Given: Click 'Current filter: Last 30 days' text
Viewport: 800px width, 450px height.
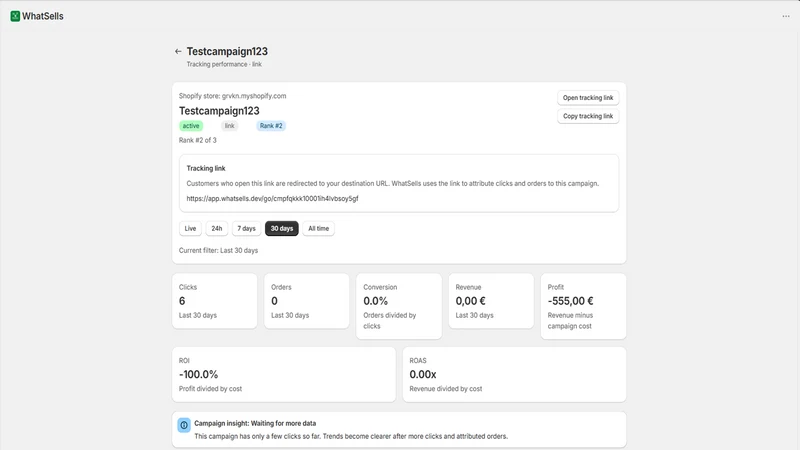Looking at the screenshot, I should pyautogui.click(x=218, y=251).
